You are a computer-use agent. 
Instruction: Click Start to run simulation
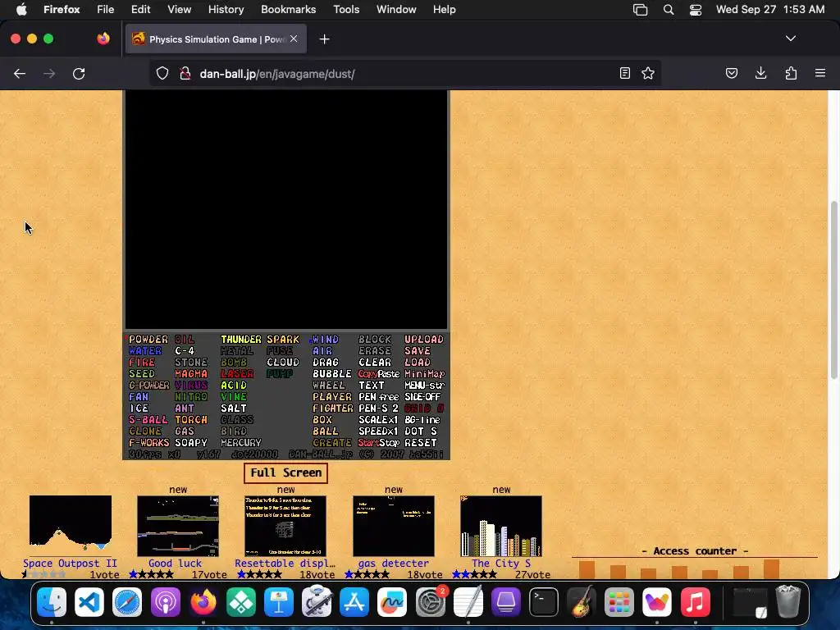pos(368,442)
